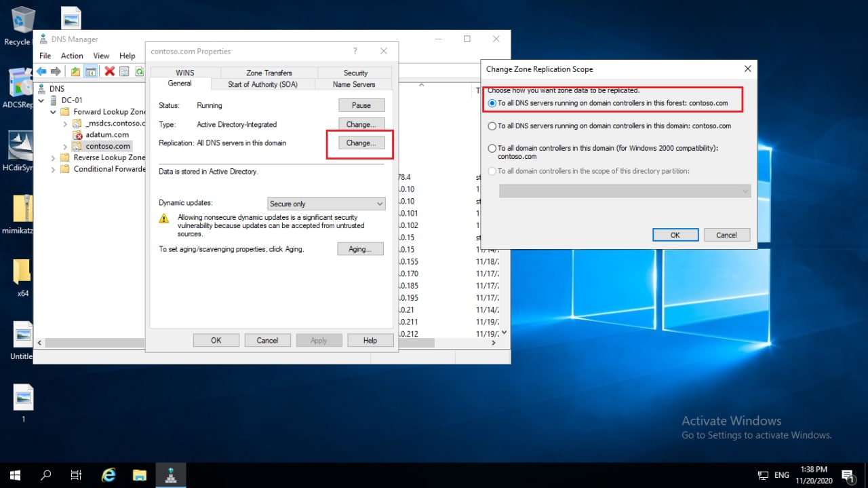Click the taskbar Search magnifier icon

(x=46, y=475)
